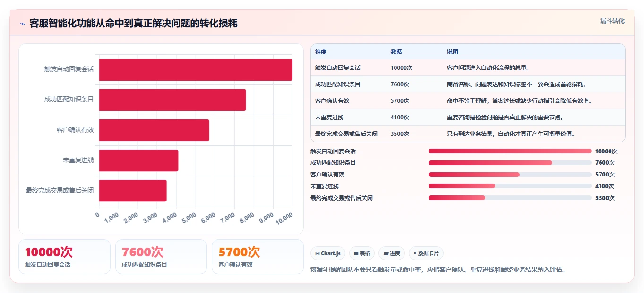Click the 7600次 value in table
644x293 pixels.
[x=400, y=84]
